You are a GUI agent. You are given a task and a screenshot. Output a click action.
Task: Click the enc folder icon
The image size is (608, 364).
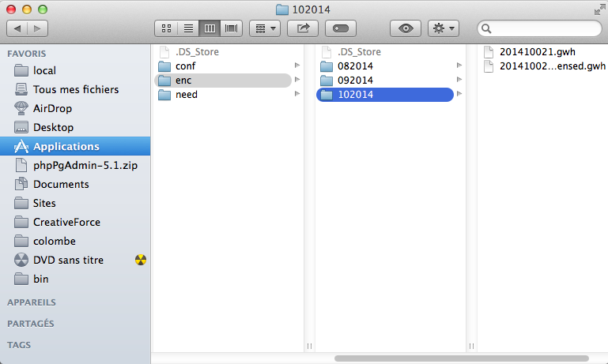click(x=164, y=81)
